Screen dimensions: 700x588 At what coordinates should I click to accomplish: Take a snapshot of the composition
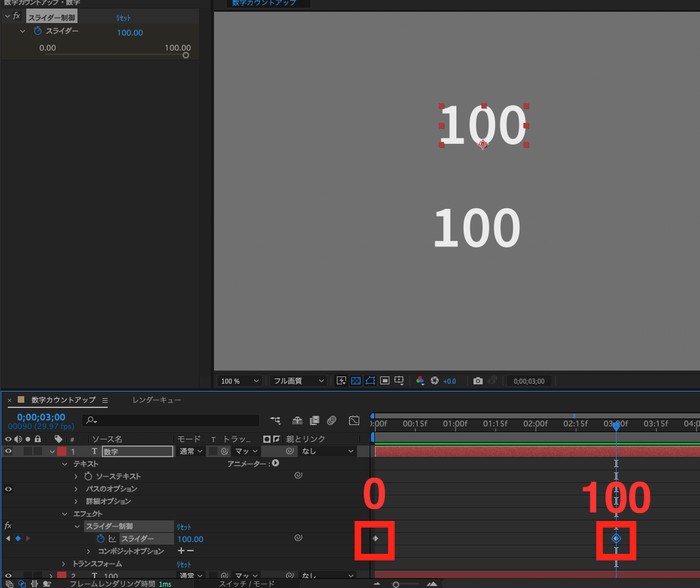click(x=478, y=381)
